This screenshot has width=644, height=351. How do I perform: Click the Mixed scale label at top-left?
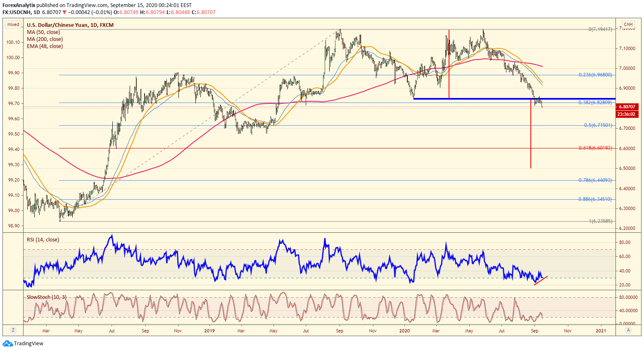coord(13,24)
